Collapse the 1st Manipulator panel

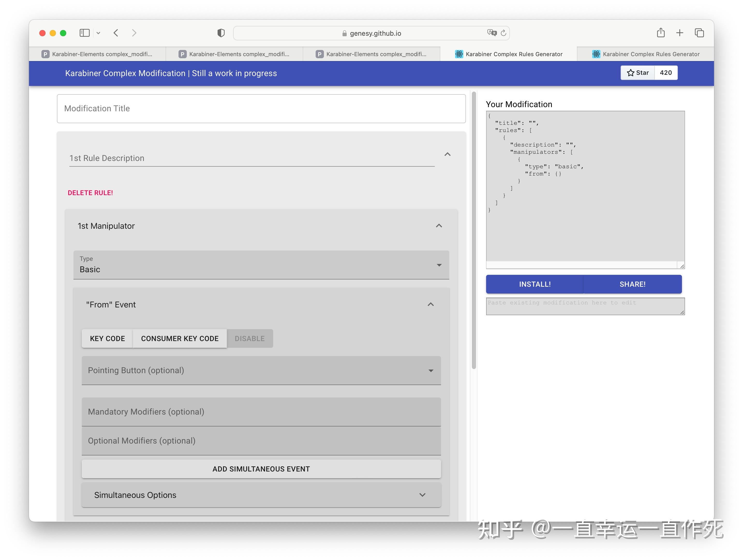[x=439, y=226]
